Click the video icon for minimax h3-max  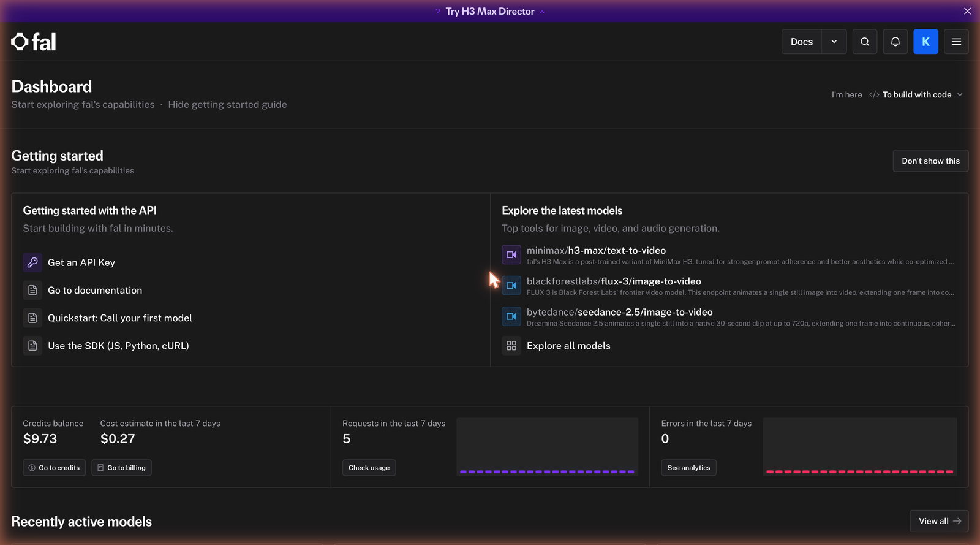(511, 254)
